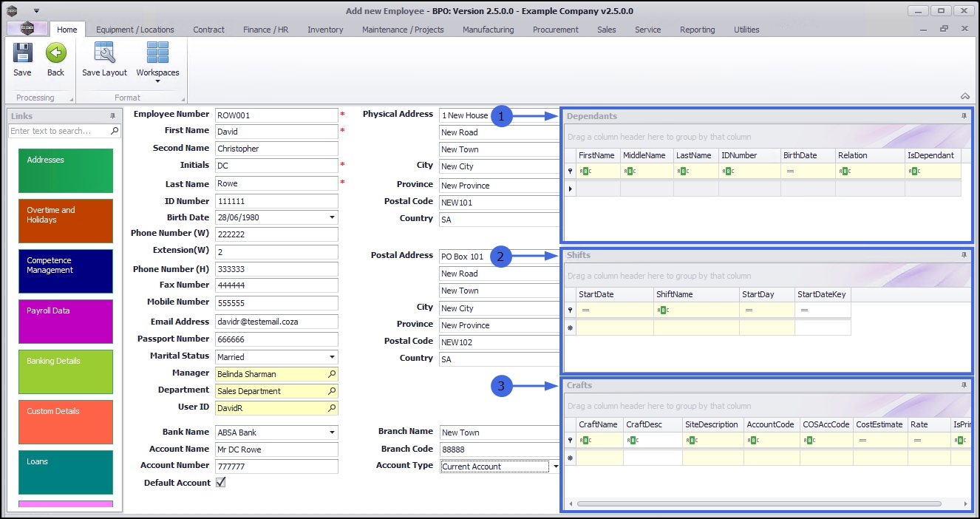Click the green Back arrow icon
The height and width of the screenshot is (519, 980).
tap(56, 53)
